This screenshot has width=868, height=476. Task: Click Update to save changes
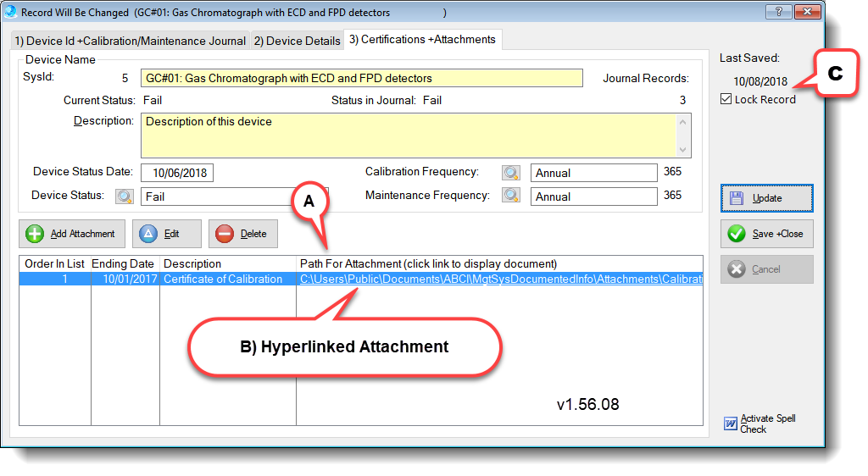[766, 198]
